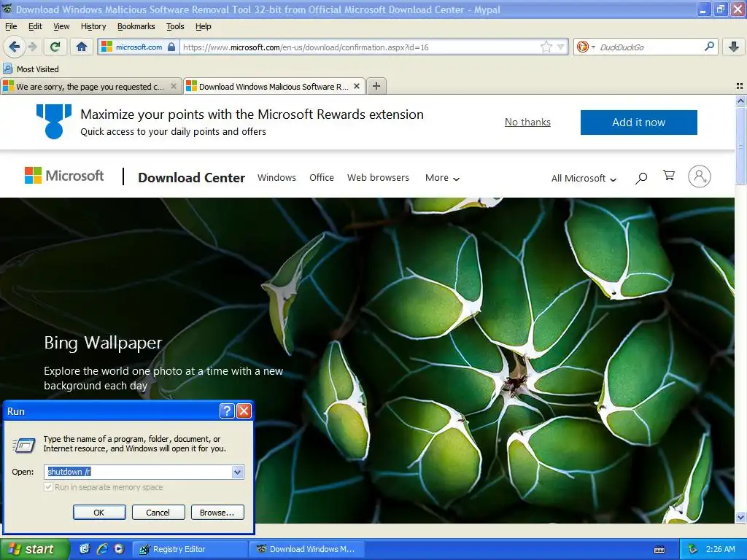Click the list all tabs icon

click(740, 86)
